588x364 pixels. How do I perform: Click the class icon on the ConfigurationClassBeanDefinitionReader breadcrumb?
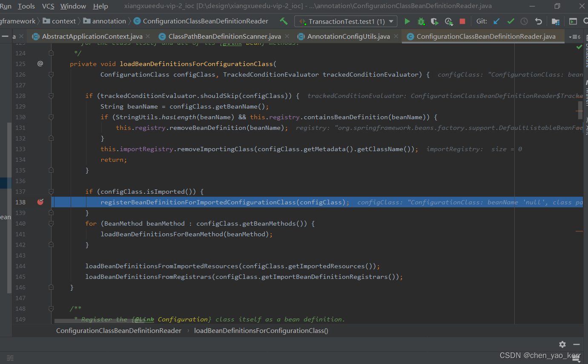click(x=137, y=21)
